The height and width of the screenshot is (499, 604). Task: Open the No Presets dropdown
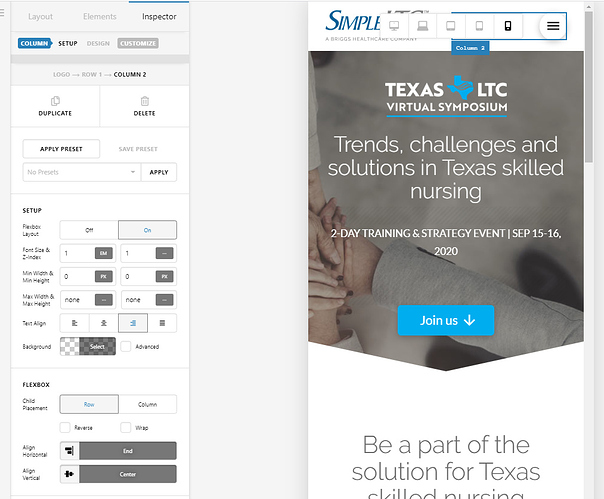click(x=81, y=172)
